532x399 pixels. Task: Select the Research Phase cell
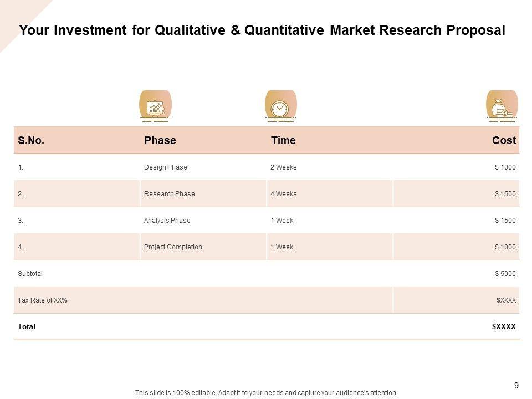pyautogui.click(x=170, y=194)
